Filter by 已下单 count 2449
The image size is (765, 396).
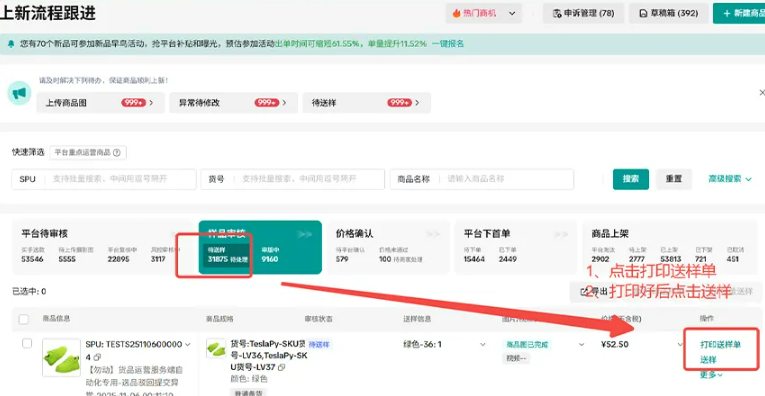click(508, 255)
